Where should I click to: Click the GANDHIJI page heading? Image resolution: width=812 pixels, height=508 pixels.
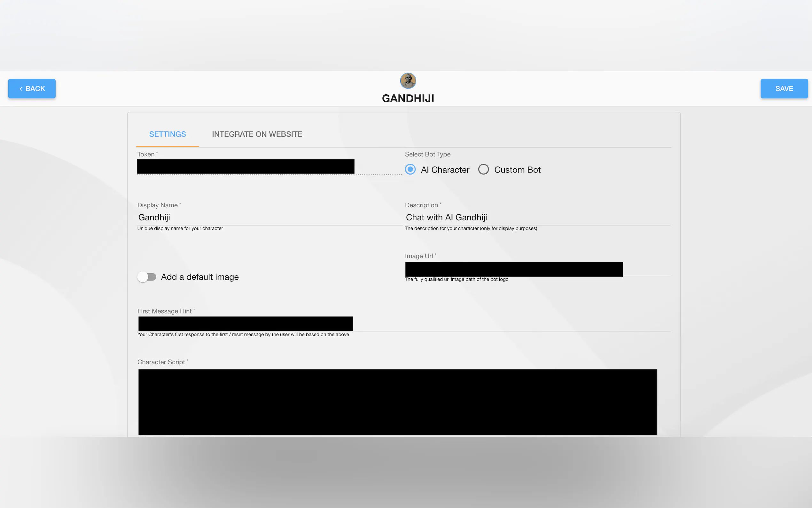[408, 99]
